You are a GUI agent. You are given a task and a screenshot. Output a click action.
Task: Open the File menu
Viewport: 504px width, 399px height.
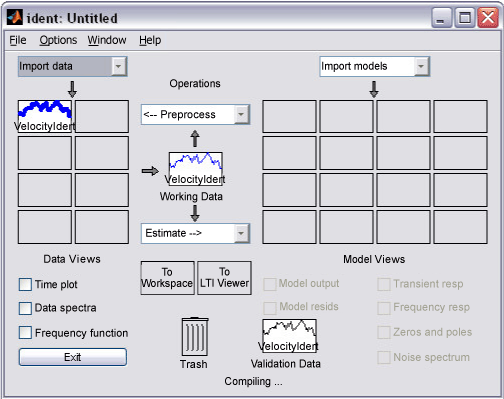pos(18,40)
